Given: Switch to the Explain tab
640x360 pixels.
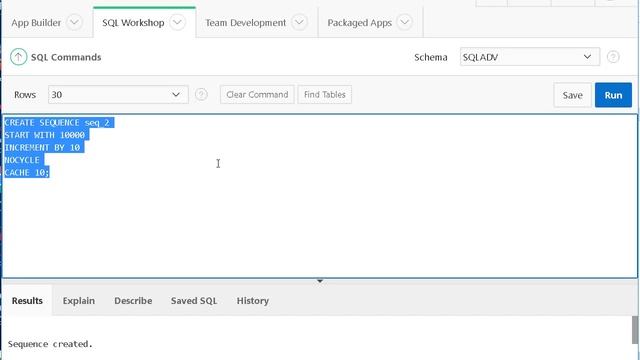Looking at the screenshot, I should click(x=78, y=301).
